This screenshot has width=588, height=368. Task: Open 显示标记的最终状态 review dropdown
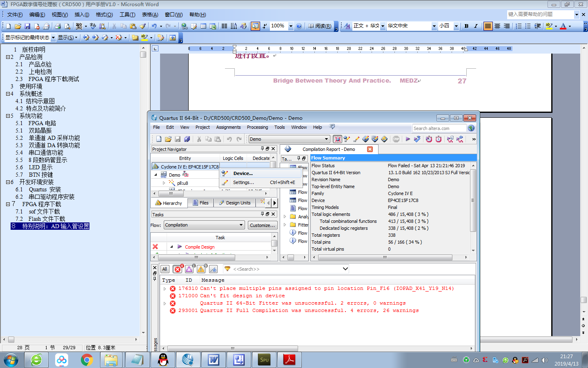pos(53,38)
